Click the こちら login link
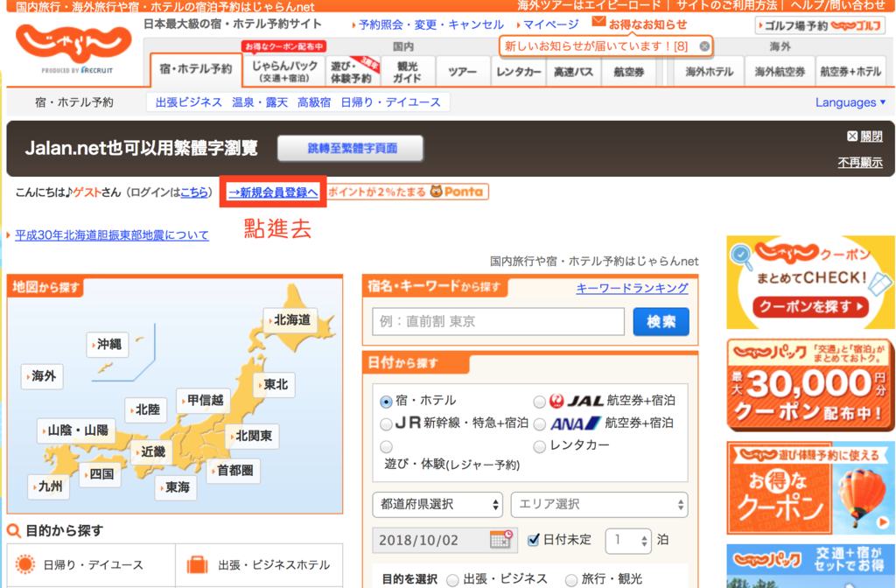 coord(194,192)
